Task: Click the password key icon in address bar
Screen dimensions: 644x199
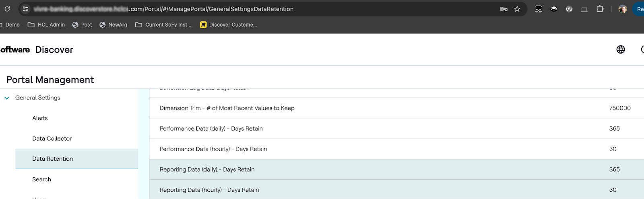Action: [504, 9]
